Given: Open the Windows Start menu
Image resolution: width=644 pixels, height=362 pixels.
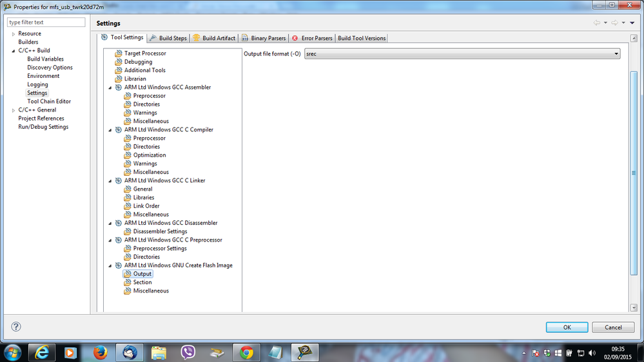Looking at the screenshot, I should pos(13,352).
